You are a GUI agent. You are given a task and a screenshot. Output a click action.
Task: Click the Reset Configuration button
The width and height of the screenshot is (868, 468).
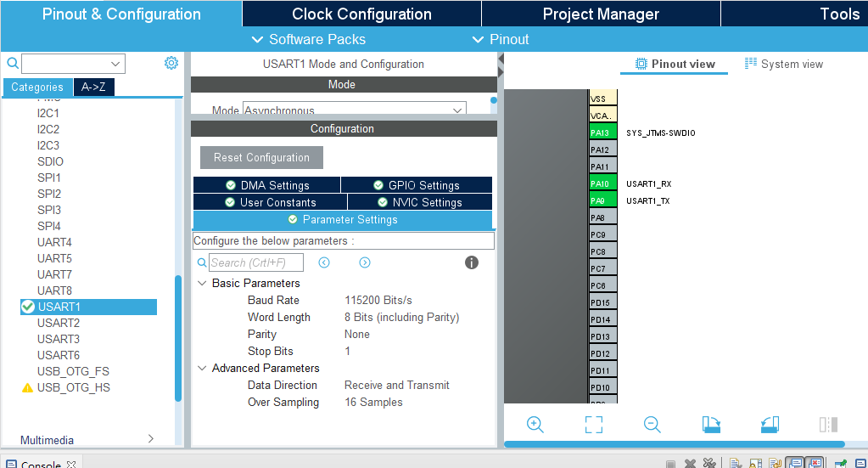(261, 157)
